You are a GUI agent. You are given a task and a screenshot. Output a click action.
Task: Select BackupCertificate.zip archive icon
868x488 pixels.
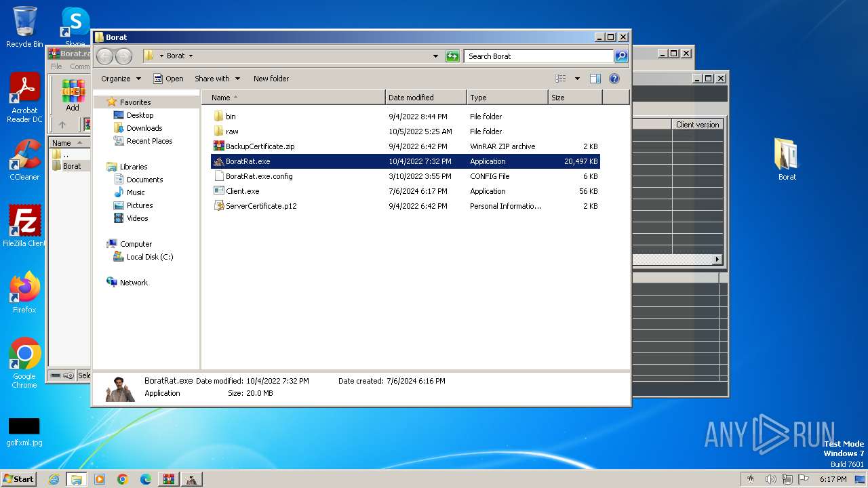pos(218,146)
